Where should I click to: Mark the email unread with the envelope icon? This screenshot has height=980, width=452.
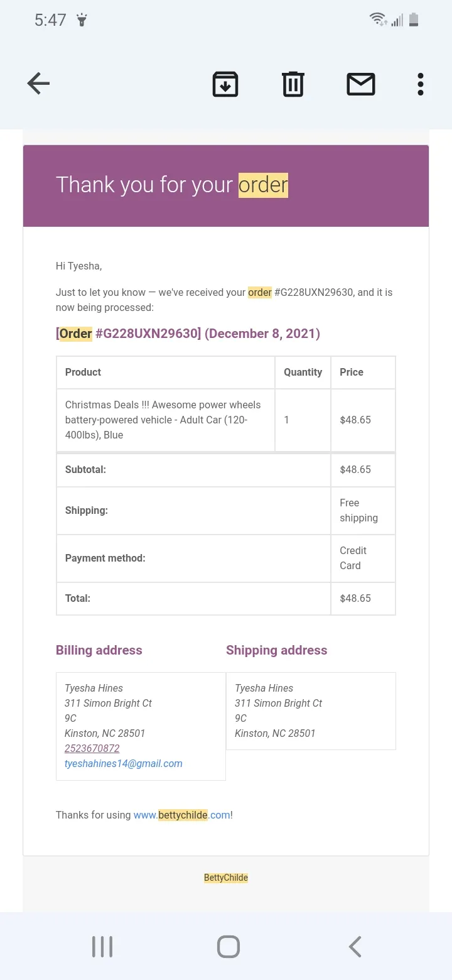pos(361,84)
